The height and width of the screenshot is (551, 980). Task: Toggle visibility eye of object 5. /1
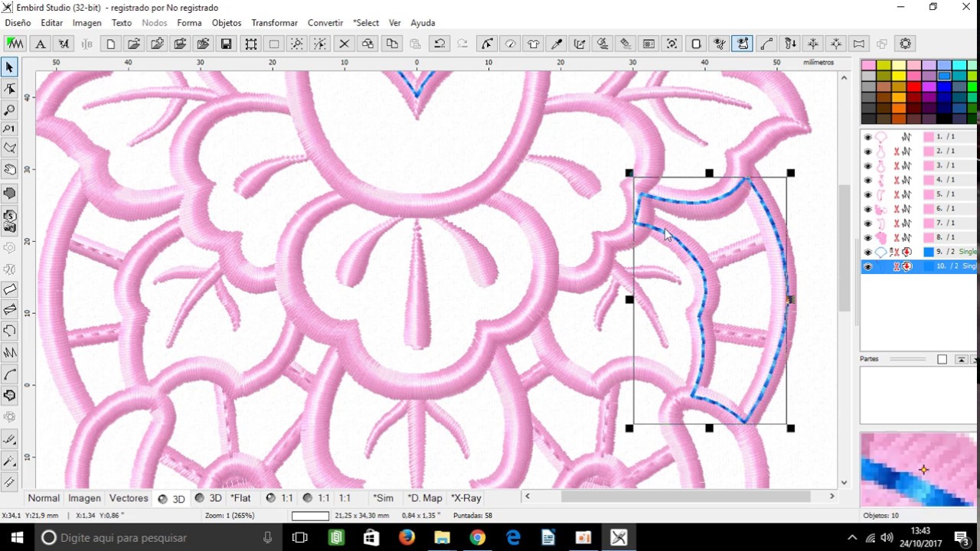pyautogui.click(x=867, y=194)
